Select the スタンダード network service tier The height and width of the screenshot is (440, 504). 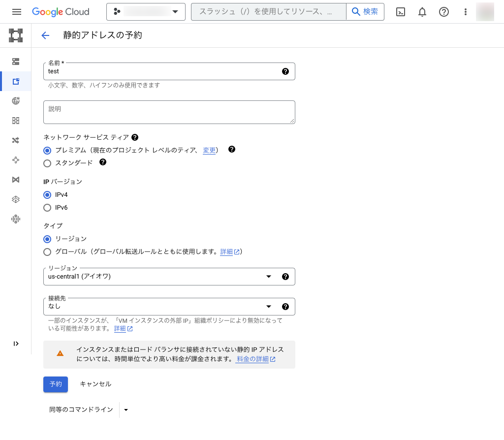pyautogui.click(x=47, y=163)
